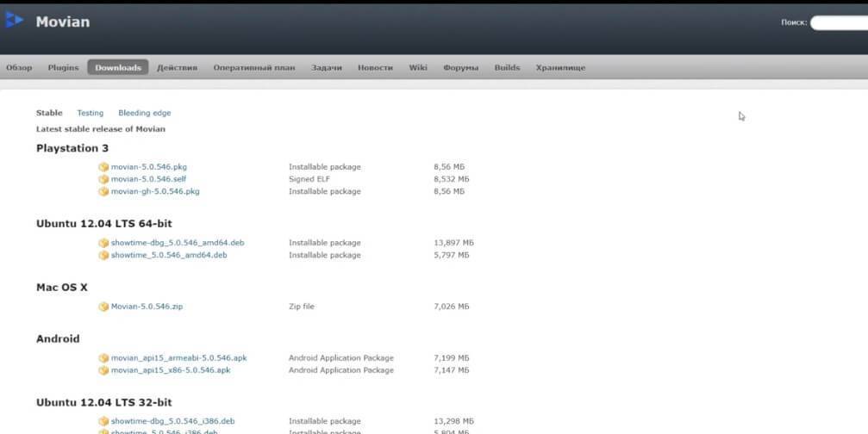The height and width of the screenshot is (434, 868).
Task: Open the Хранилище tab
Action: pos(560,67)
